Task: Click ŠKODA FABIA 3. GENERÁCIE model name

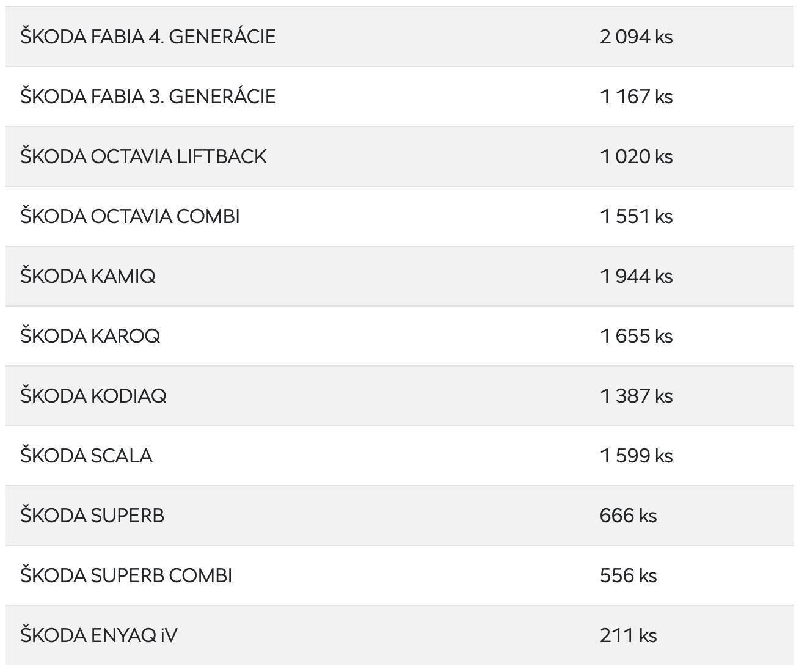Action: tap(148, 97)
